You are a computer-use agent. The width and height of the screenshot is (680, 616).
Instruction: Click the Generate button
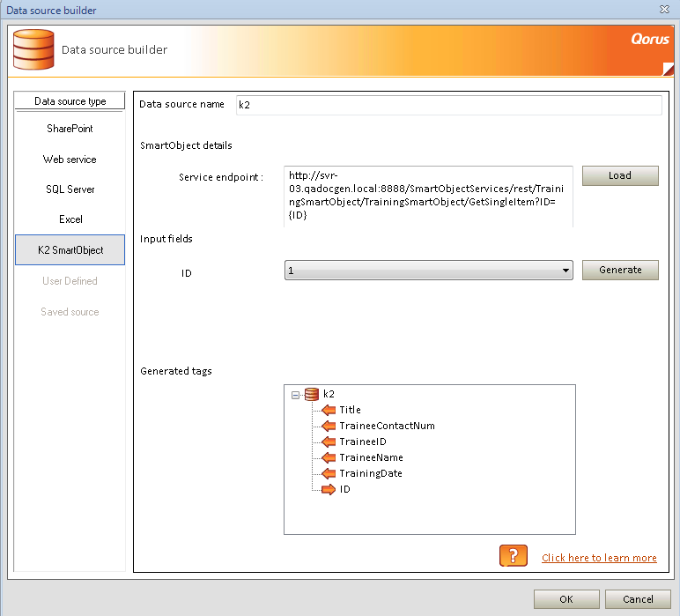click(x=620, y=270)
